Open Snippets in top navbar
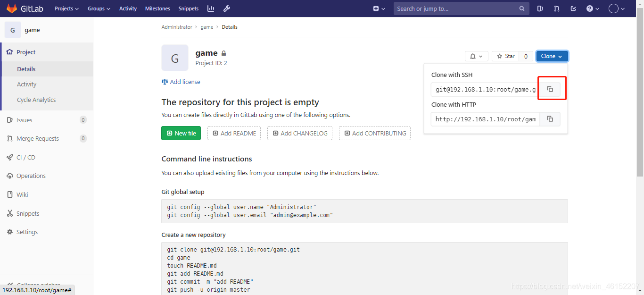Screen dimensions: 644x295 tap(189, 8)
